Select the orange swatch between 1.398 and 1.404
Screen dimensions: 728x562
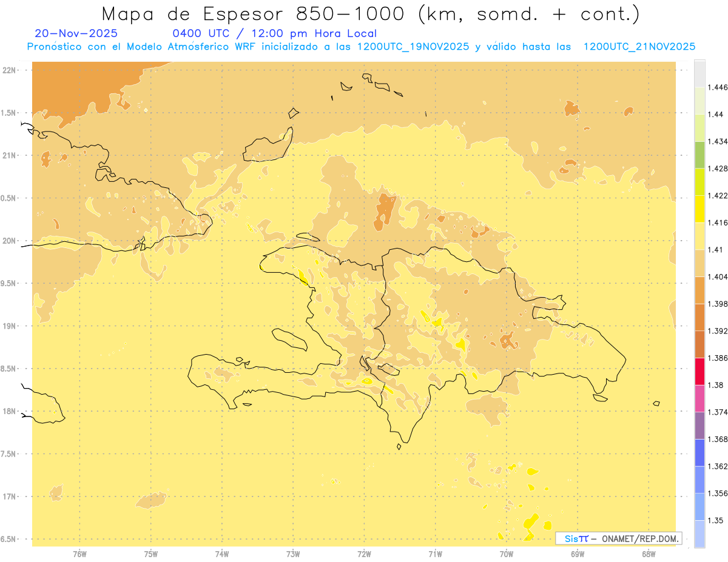(699, 290)
